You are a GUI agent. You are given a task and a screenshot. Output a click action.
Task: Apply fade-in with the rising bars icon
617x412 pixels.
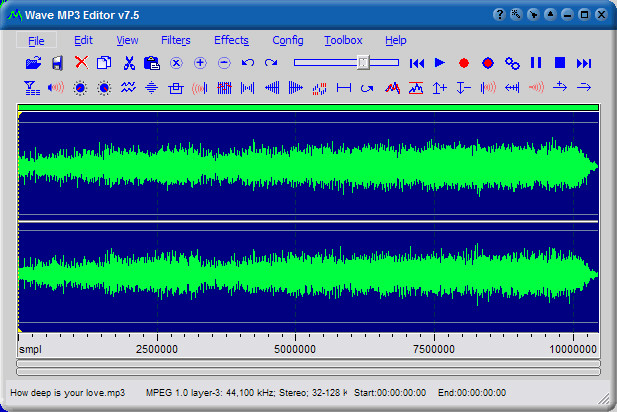point(272,87)
